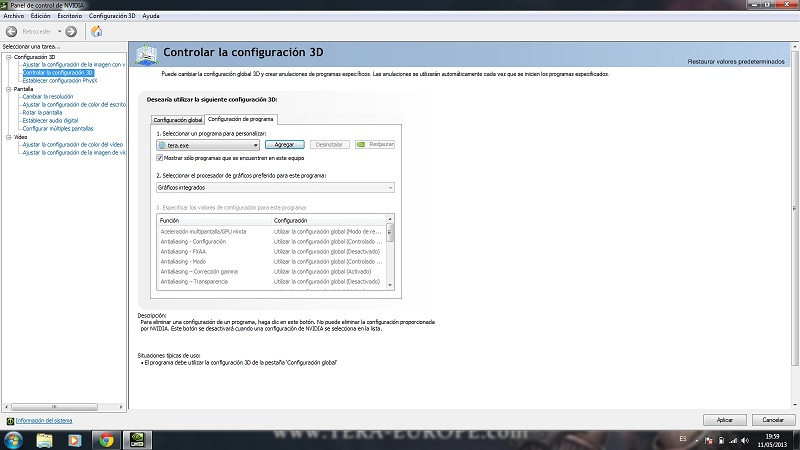
Task: Click the settings list scroll-down arrow
Action: pyautogui.click(x=390, y=286)
